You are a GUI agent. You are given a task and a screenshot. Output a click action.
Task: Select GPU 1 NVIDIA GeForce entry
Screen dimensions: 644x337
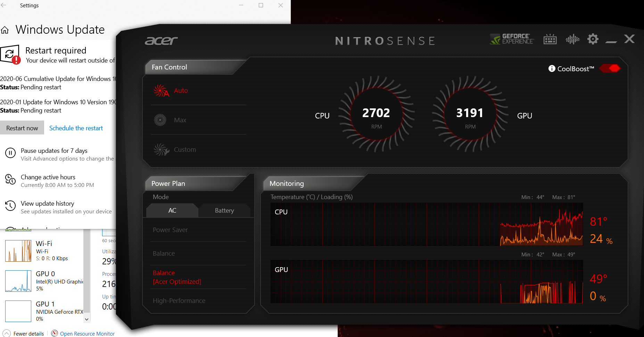pos(44,311)
